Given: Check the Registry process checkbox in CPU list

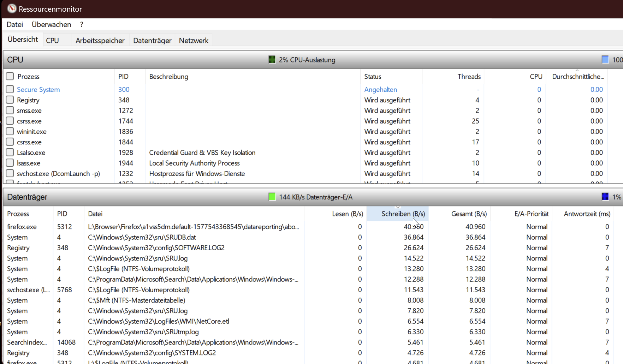Looking at the screenshot, I should tap(10, 100).
